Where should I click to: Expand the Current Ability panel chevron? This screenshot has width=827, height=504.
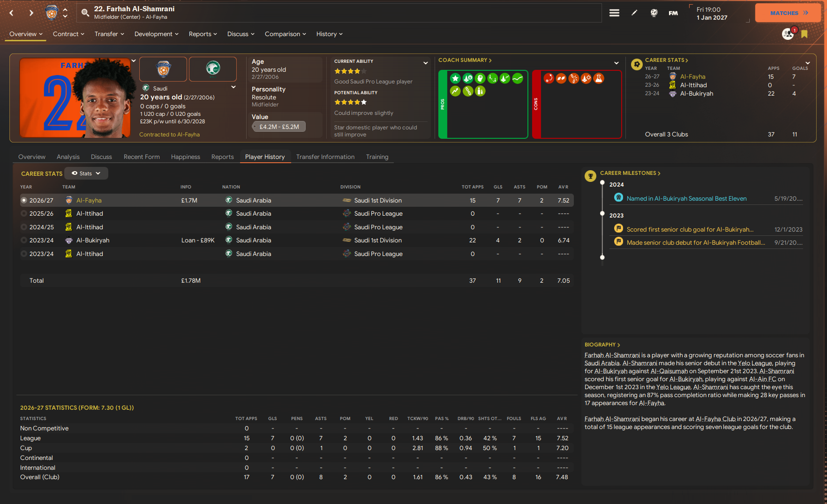(425, 63)
